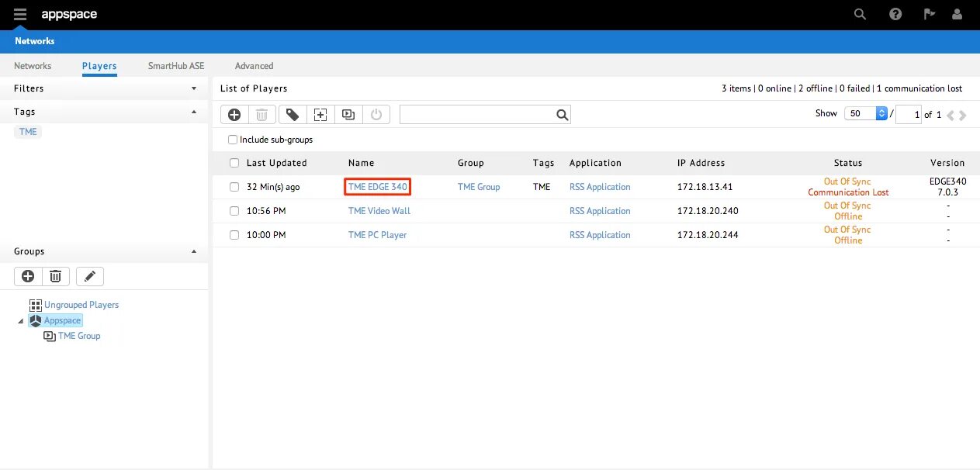Image resolution: width=980 pixels, height=470 pixels.
Task: Open the notifications flag icon
Action: (929, 14)
